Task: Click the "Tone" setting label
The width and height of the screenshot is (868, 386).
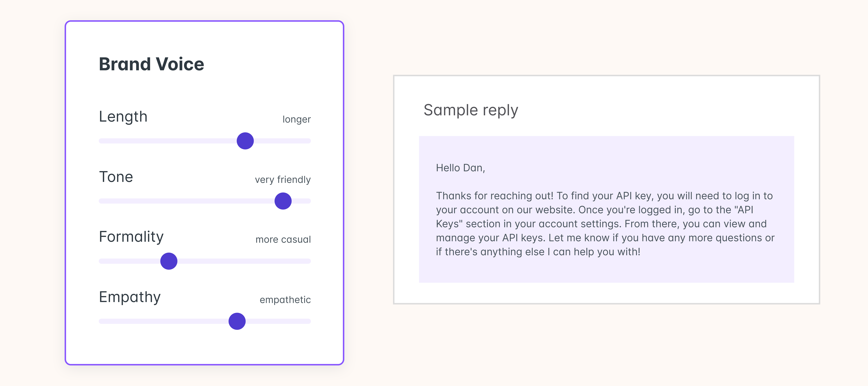Action: 116,177
